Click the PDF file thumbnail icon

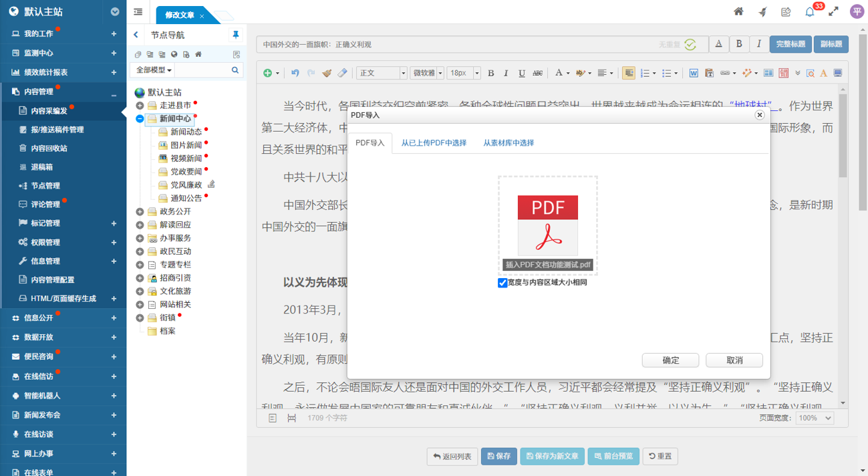point(547,225)
